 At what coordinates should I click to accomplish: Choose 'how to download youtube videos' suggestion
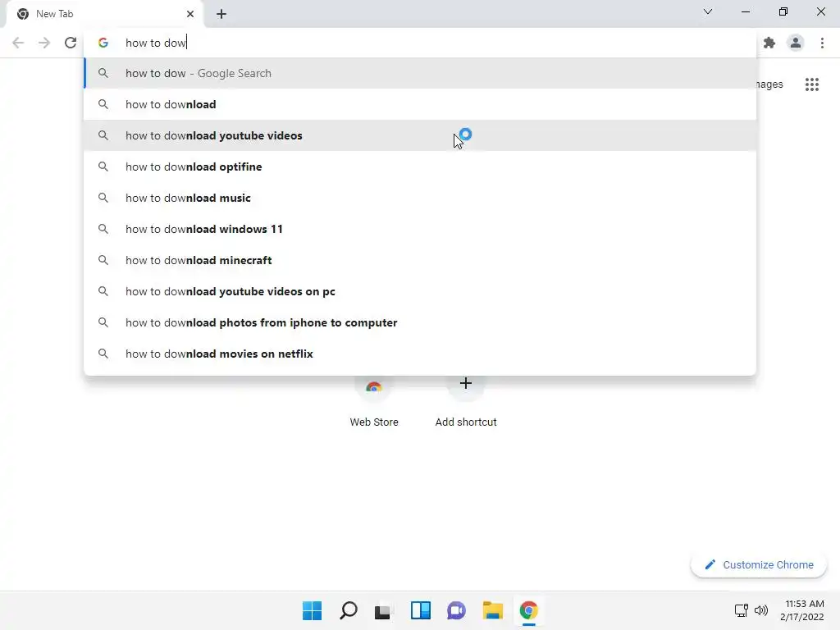[420, 135]
